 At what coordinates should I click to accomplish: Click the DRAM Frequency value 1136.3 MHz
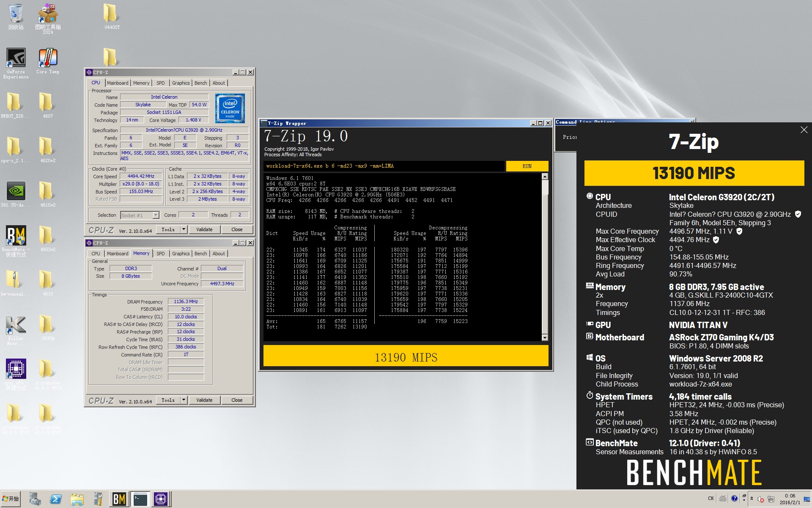click(186, 301)
